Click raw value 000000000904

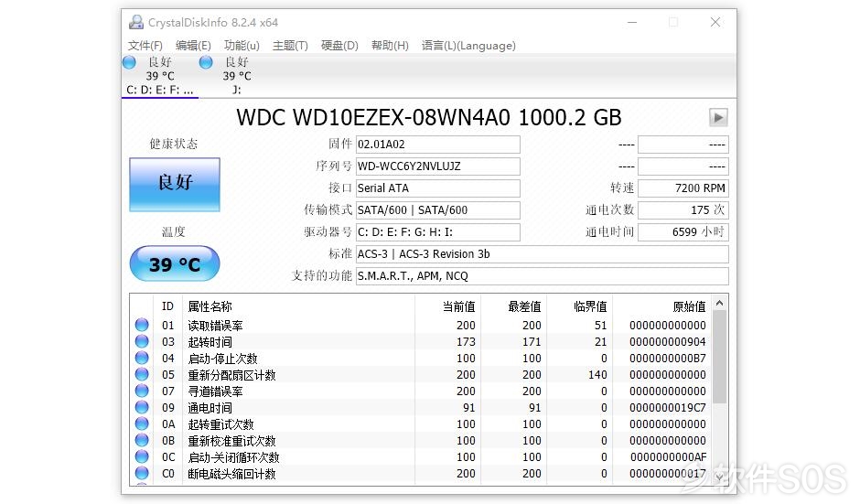tap(668, 342)
